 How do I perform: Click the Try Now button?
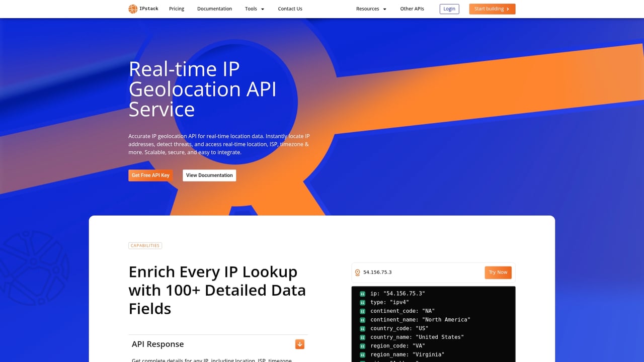tap(498, 272)
